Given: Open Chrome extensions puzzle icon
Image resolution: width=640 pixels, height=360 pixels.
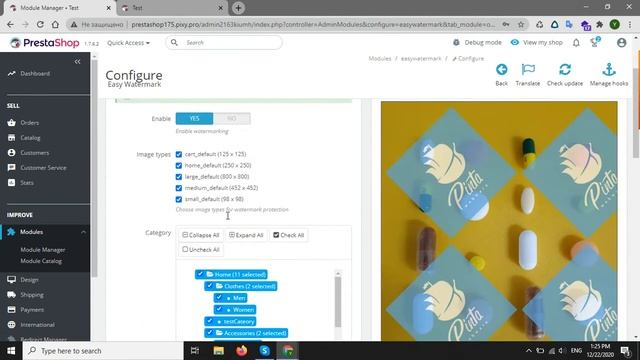Looking at the screenshot, I should 600,24.
